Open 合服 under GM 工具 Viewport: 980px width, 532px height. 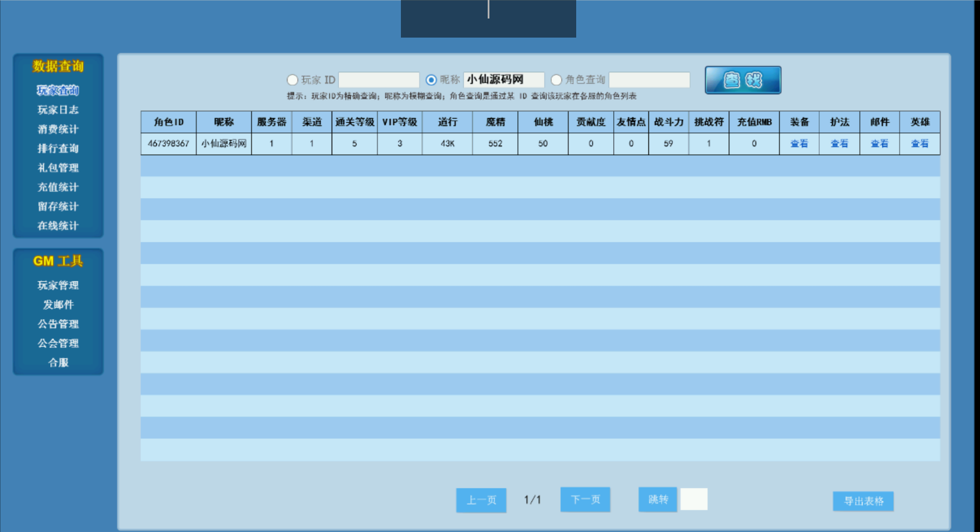coord(58,363)
